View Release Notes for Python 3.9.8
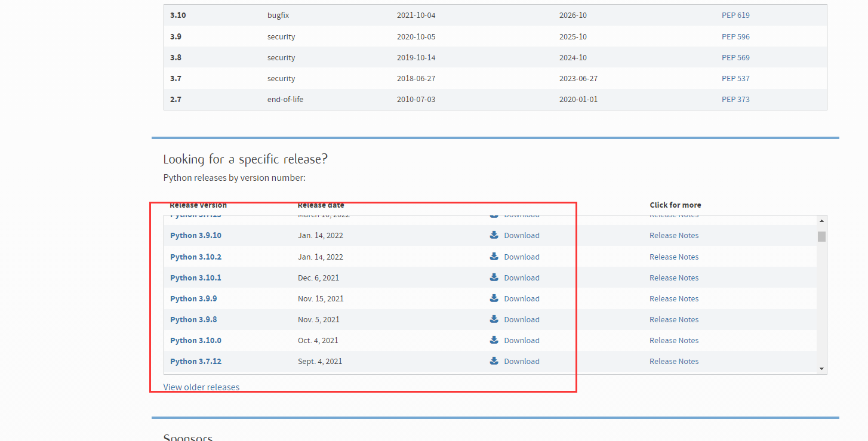The height and width of the screenshot is (441, 868). pos(674,320)
